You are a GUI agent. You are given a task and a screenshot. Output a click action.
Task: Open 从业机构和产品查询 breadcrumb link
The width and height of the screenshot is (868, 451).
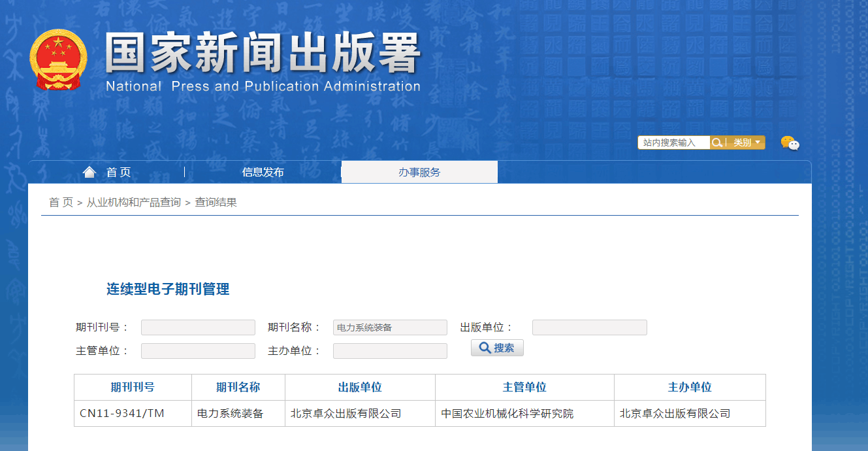(134, 203)
